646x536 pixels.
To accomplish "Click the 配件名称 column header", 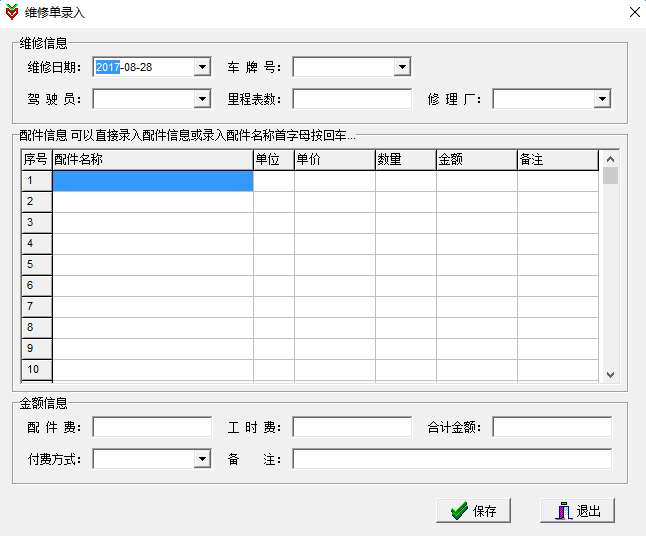I will click(x=153, y=159).
